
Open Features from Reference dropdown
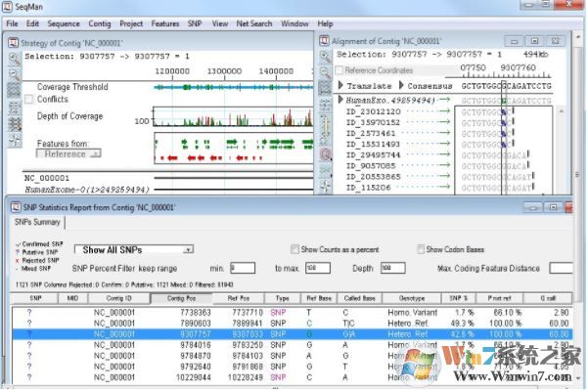click(x=68, y=154)
